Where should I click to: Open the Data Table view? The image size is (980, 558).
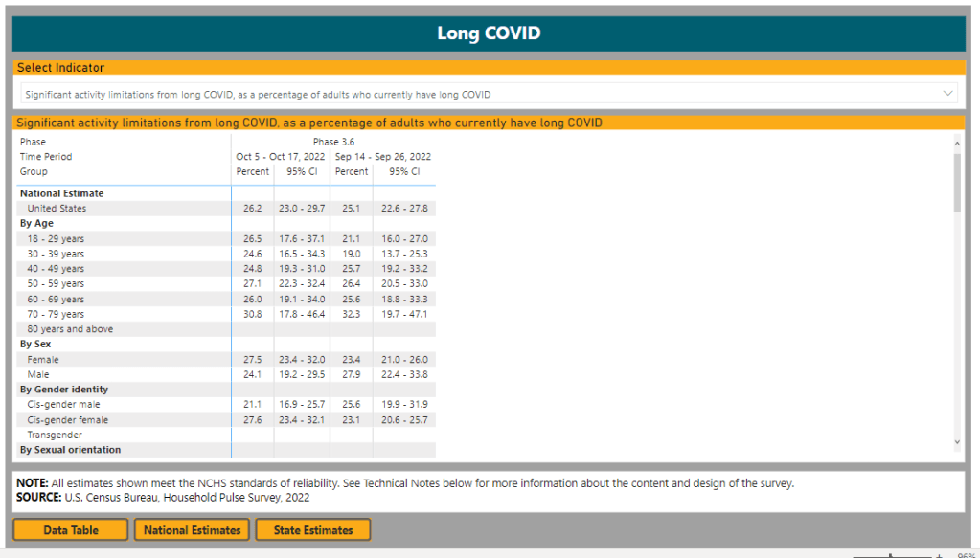point(70,529)
